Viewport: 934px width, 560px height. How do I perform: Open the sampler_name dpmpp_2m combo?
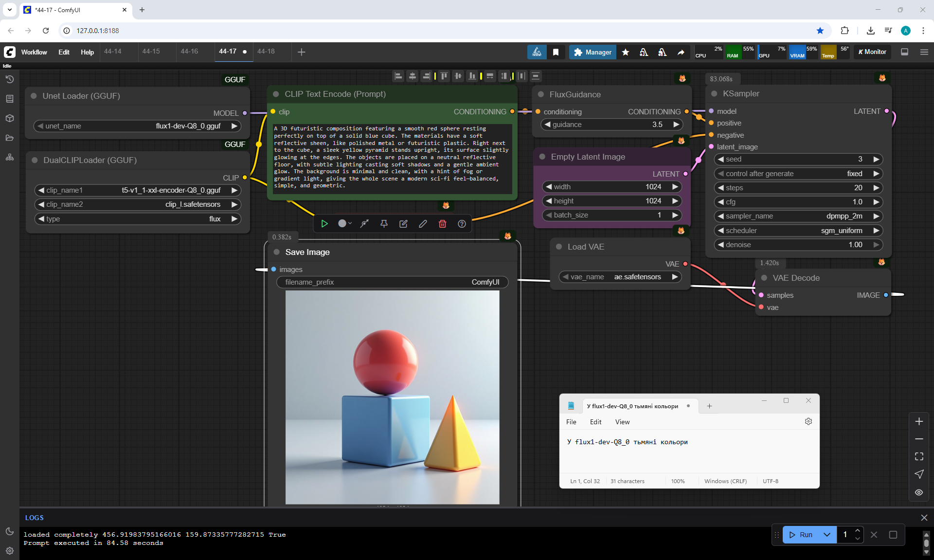798,216
